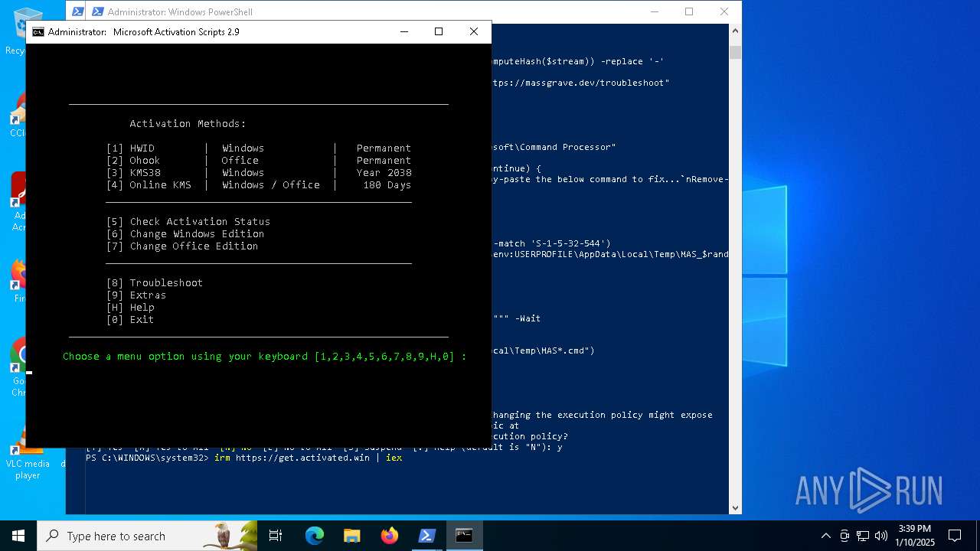Click the 'irm https://get.activated.win | iex' command
This screenshot has height=551, width=980.
[308, 458]
